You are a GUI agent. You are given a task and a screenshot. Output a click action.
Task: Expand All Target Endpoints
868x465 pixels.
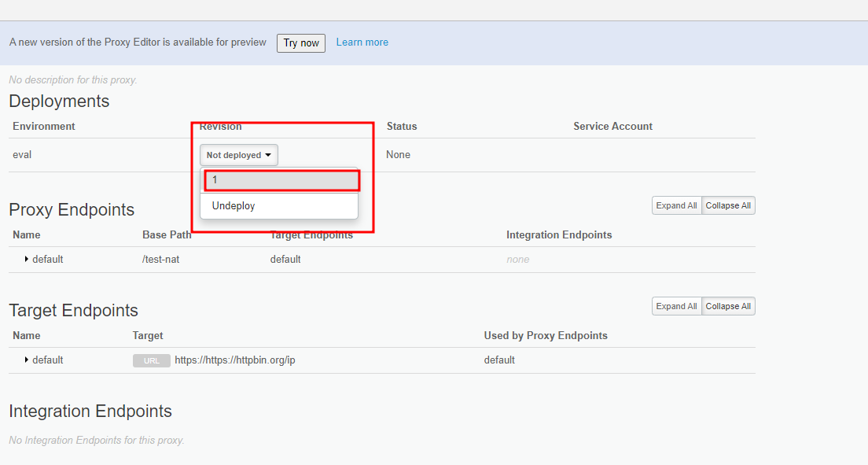(676, 307)
